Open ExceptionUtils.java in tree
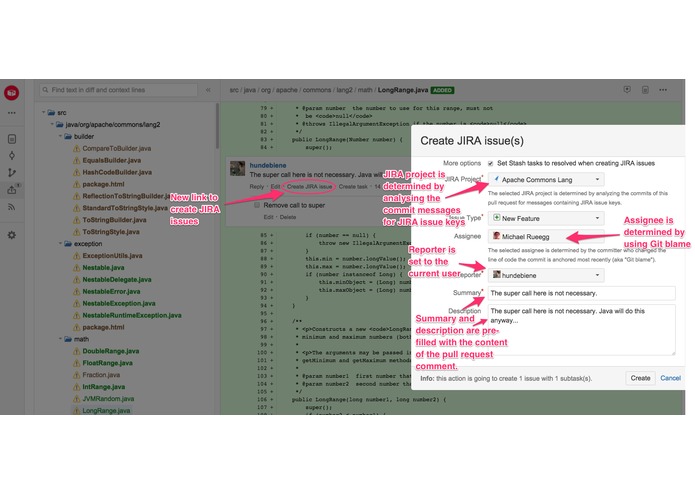 tap(112, 256)
